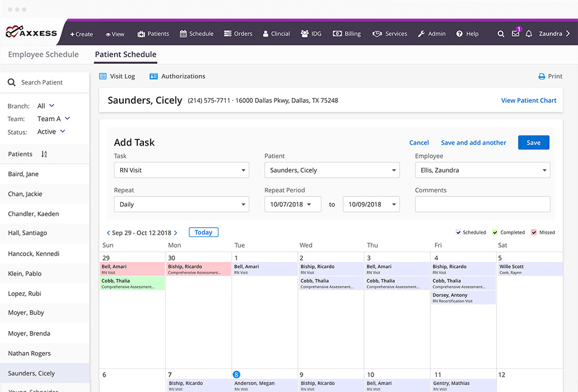Viewport: 578px width, 392px height.
Task: Click the blue Save button
Action: pyautogui.click(x=533, y=143)
